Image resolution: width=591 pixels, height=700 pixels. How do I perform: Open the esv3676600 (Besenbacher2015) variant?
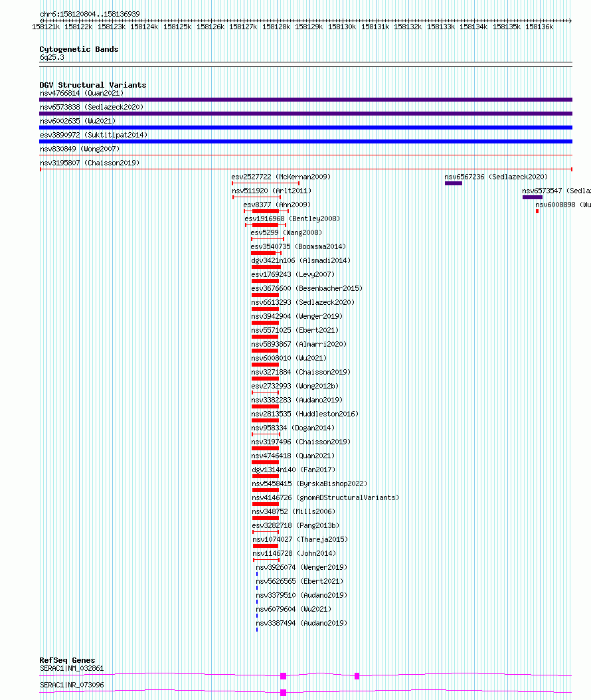pos(307,288)
